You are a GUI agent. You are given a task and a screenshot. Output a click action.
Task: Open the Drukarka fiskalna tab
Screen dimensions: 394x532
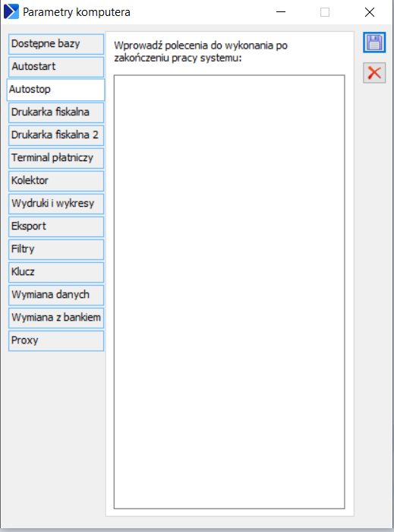click(x=56, y=112)
